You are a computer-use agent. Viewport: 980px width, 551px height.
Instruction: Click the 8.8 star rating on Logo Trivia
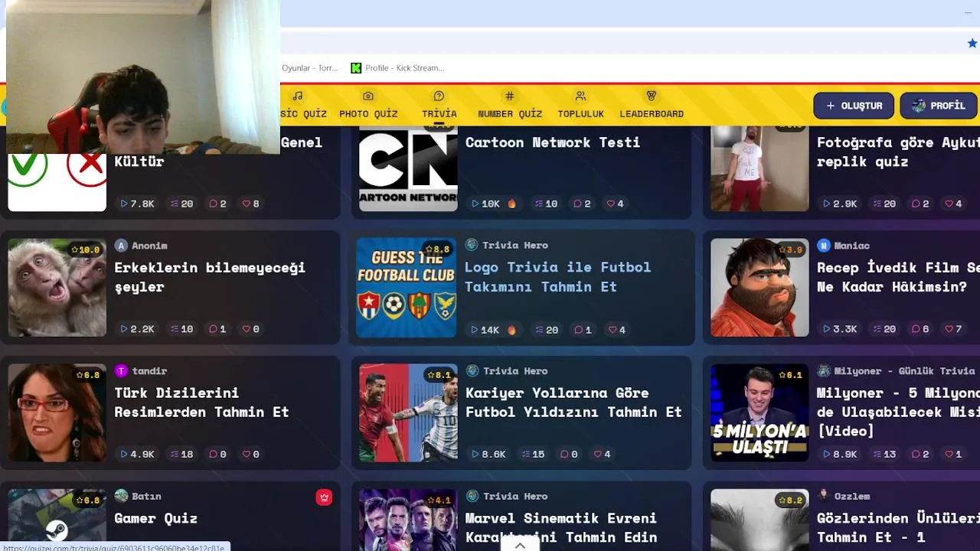point(438,249)
